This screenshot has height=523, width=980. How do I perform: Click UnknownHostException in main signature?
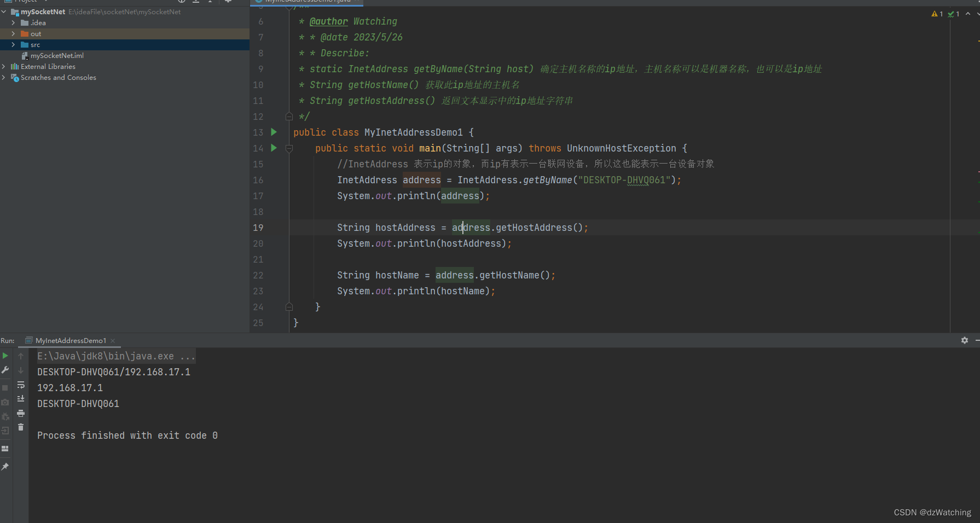coord(622,148)
